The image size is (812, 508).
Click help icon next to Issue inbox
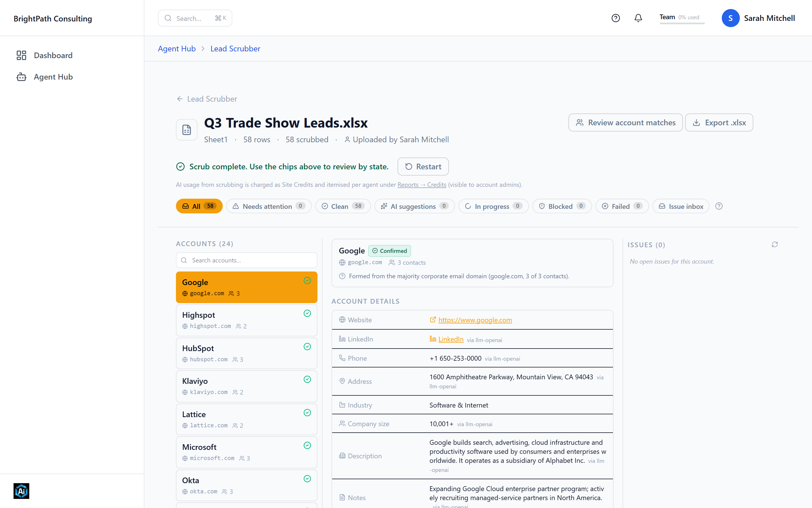(719, 206)
